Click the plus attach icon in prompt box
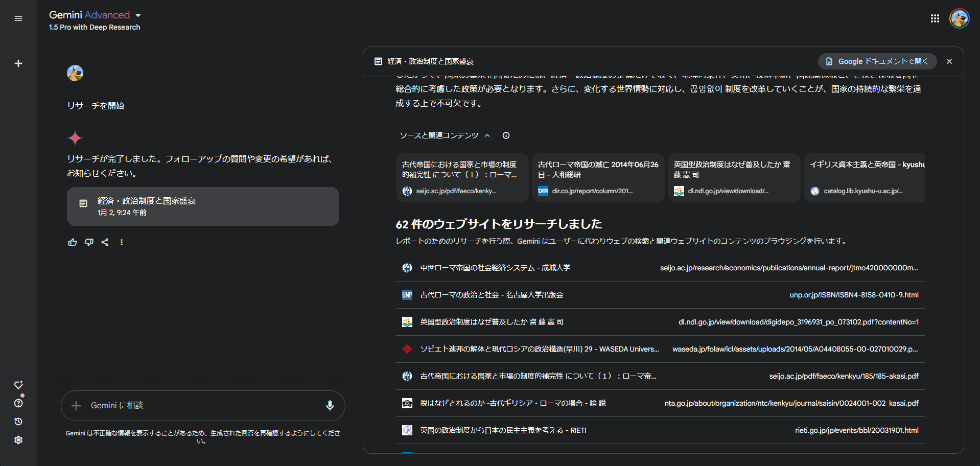Viewport: 980px width, 466px height. [x=76, y=406]
